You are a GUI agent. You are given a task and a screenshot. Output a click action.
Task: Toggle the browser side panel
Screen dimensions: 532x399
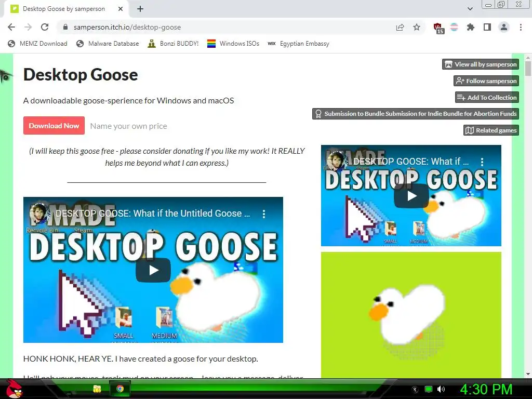pos(487,27)
